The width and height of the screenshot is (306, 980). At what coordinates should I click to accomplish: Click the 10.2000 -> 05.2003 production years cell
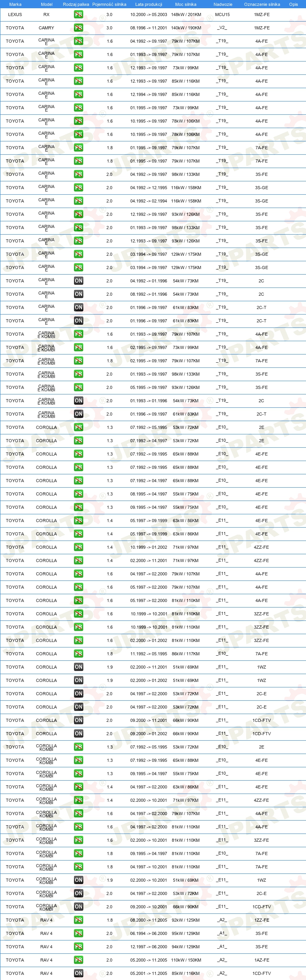pyautogui.click(x=149, y=14)
